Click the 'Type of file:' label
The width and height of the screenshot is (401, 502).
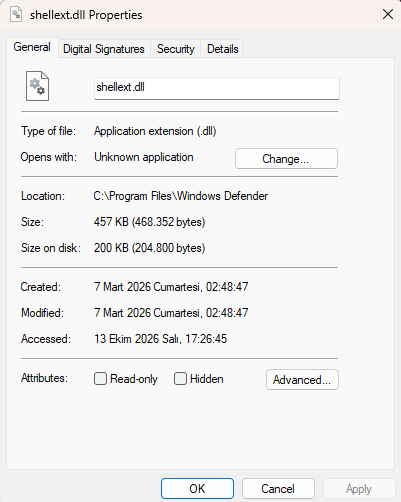click(x=49, y=131)
